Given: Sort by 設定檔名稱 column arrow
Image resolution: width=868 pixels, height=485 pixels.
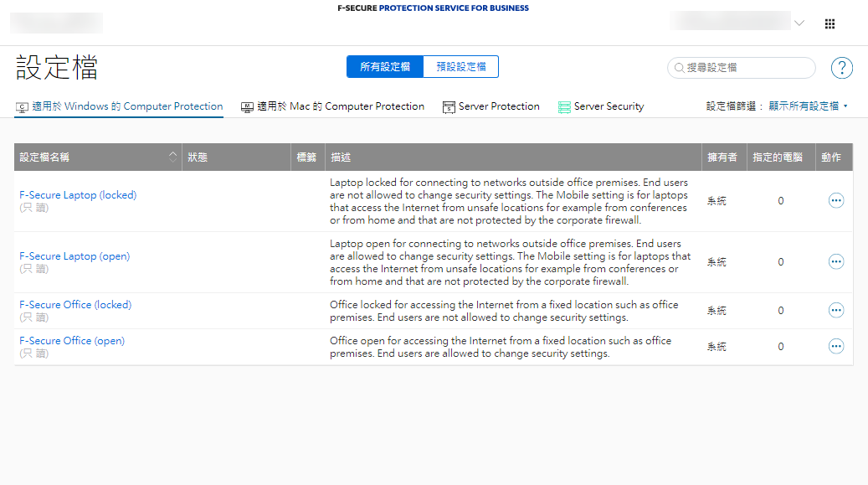Looking at the screenshot, I should pos(173,157).
